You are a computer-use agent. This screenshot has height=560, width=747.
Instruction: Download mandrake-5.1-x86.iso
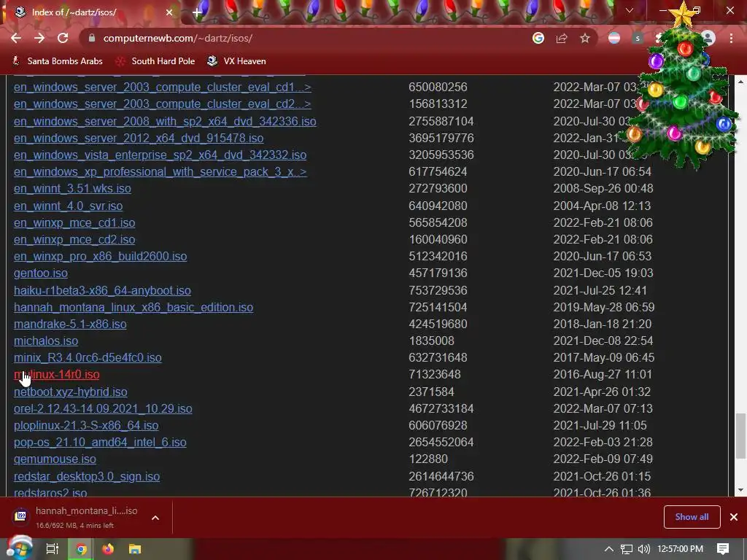(70, 324)
